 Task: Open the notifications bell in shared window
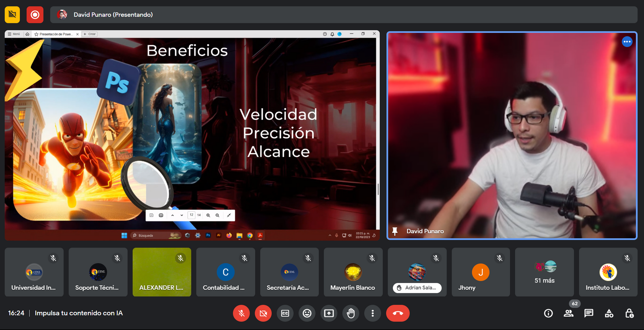point(332,34)
